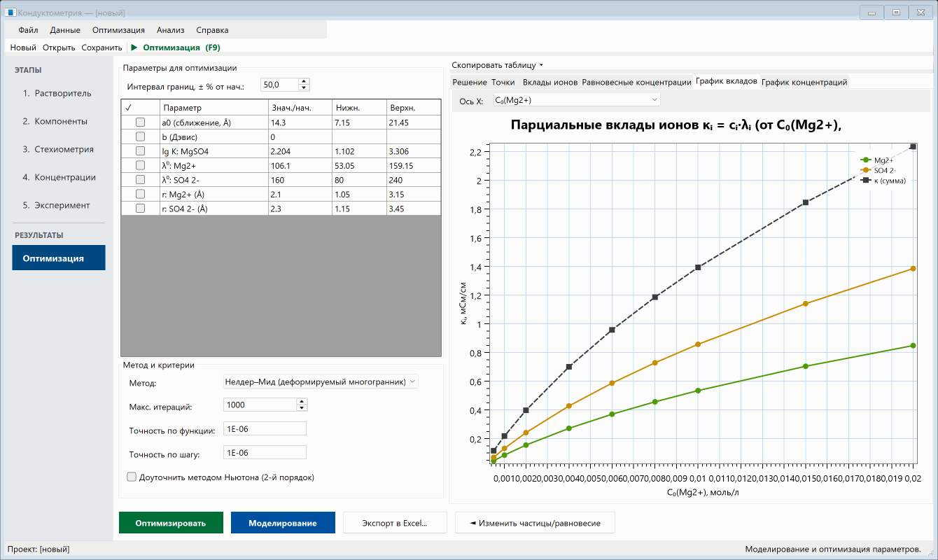Image resolution: width=938 pixels, height=560 pixels.
Task: Open the Вклады ионов tab
Action: point(550,82)
